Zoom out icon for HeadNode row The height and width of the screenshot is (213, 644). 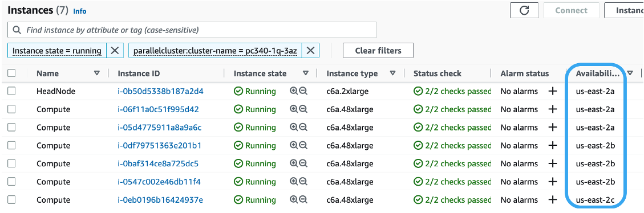303,91
